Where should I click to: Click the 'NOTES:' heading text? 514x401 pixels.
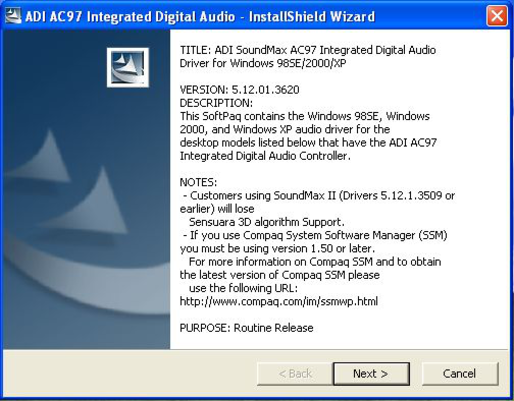click(198, 182)
